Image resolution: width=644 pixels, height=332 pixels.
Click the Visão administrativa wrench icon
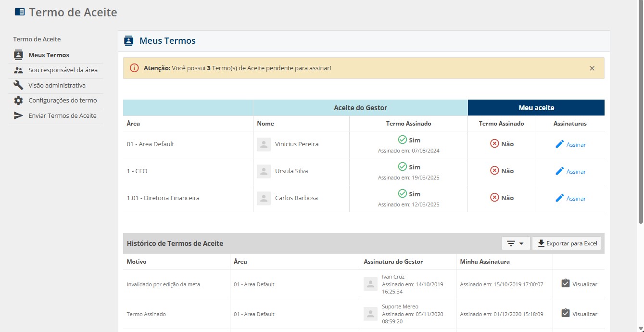(x=18, y=85)
